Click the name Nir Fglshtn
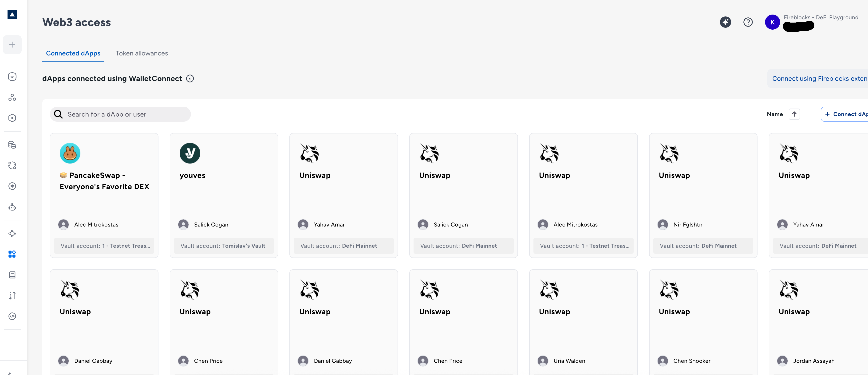The height and width of the screenshot is (375, 868). [x=688, y=225]
